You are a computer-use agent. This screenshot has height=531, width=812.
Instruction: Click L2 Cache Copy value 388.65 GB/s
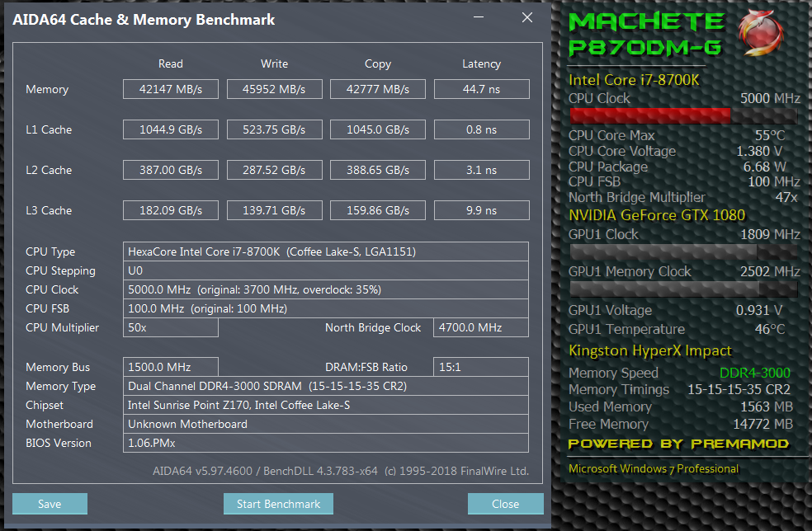coord(378,170)
